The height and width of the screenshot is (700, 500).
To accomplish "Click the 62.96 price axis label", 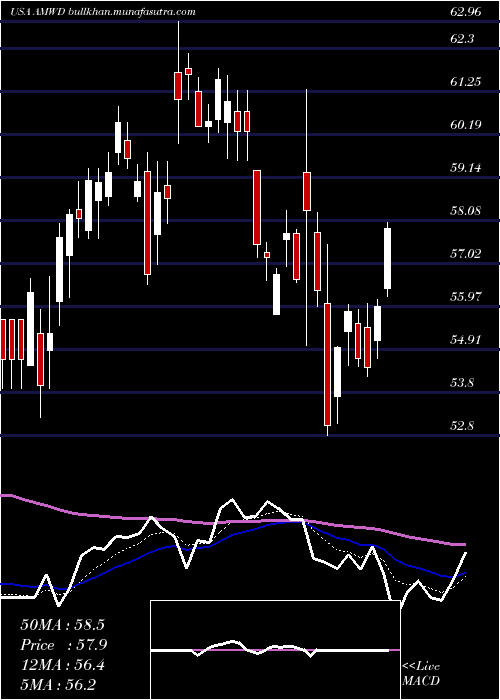I will click(x=466, y=12).
